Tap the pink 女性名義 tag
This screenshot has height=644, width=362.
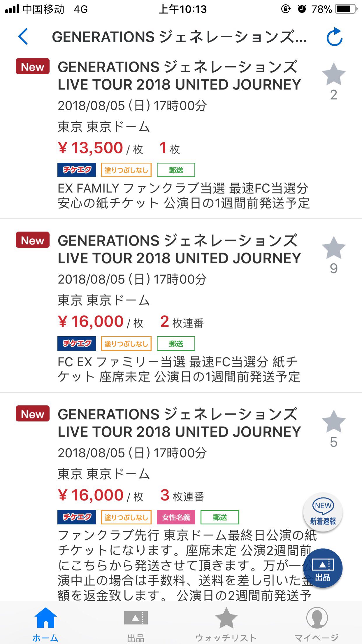pos(176,517)
